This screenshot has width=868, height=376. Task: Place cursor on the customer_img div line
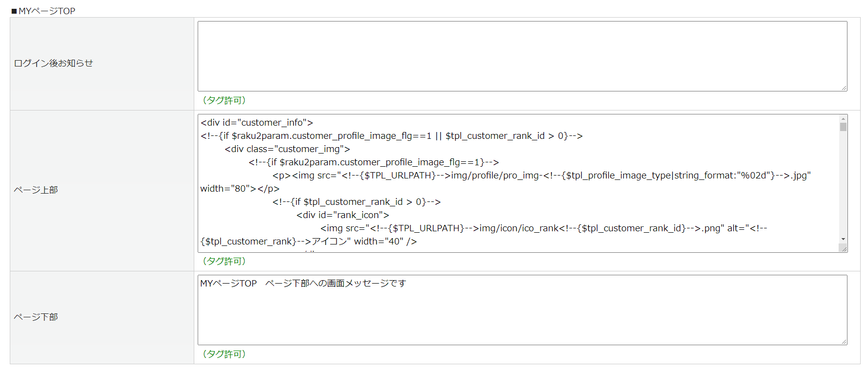287,149
